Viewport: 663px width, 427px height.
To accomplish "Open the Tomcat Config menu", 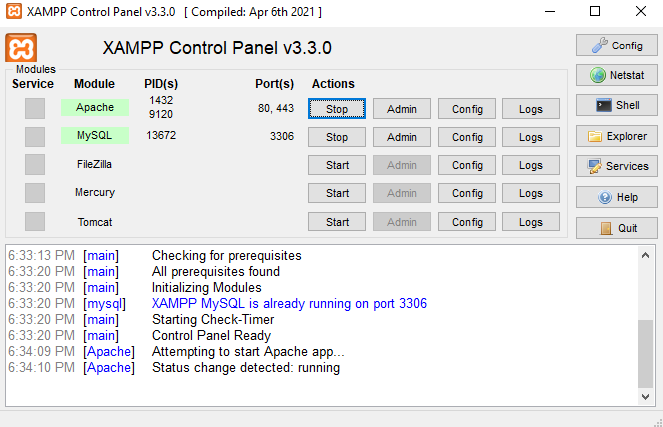I will tap(467, 222).
